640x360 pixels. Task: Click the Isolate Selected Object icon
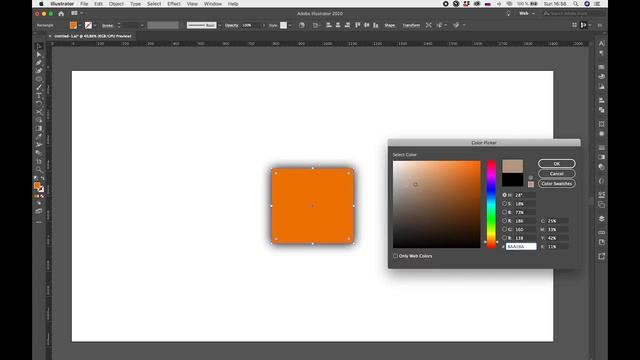point(429,25)
